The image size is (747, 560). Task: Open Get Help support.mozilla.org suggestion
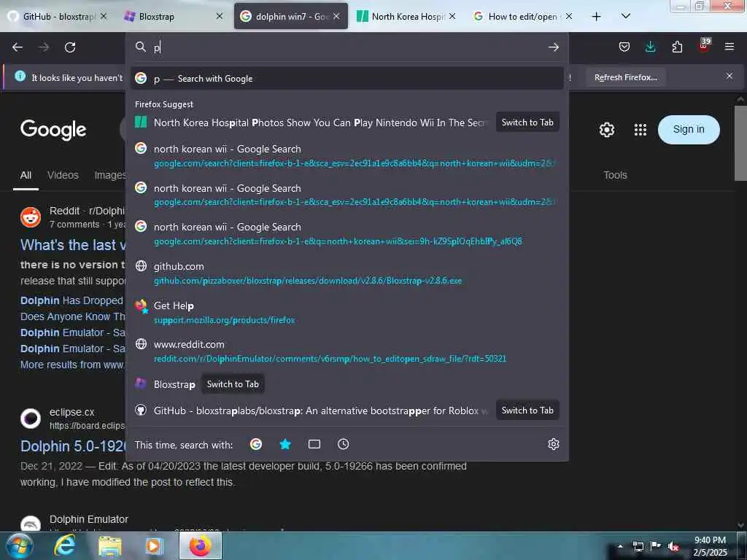click(x=347, y=312)
